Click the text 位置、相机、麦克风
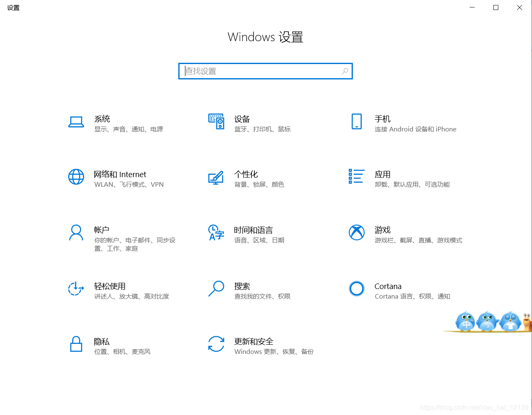 122,352
